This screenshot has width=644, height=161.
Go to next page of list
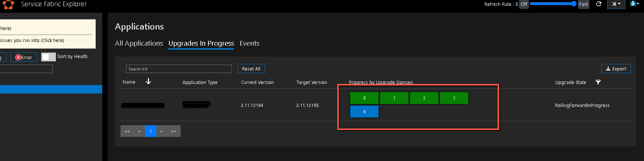pos(161,131)
